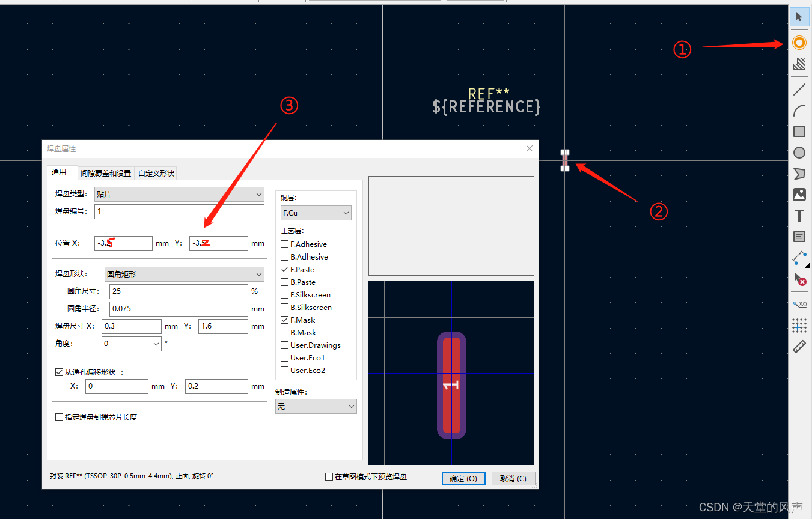The height and width of the screenshot is (519, 812).
Task: Click the position Y input field
Action: click(x=219, y=243)
